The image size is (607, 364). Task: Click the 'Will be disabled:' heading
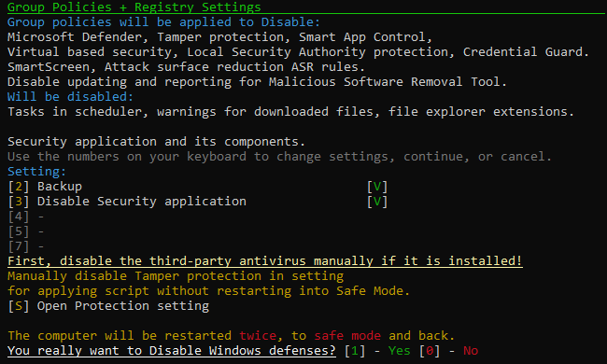[70, 97]
